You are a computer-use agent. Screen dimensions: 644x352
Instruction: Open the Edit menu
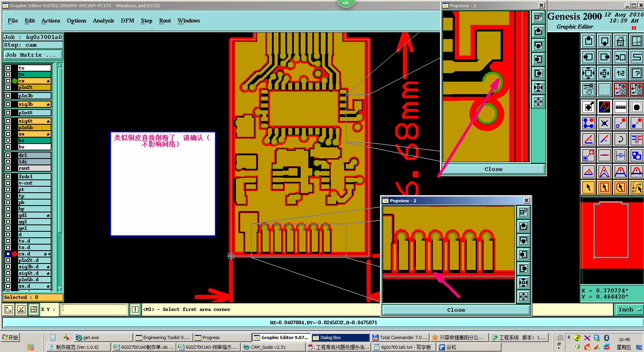pyautogui.click(x=30, y=21)
